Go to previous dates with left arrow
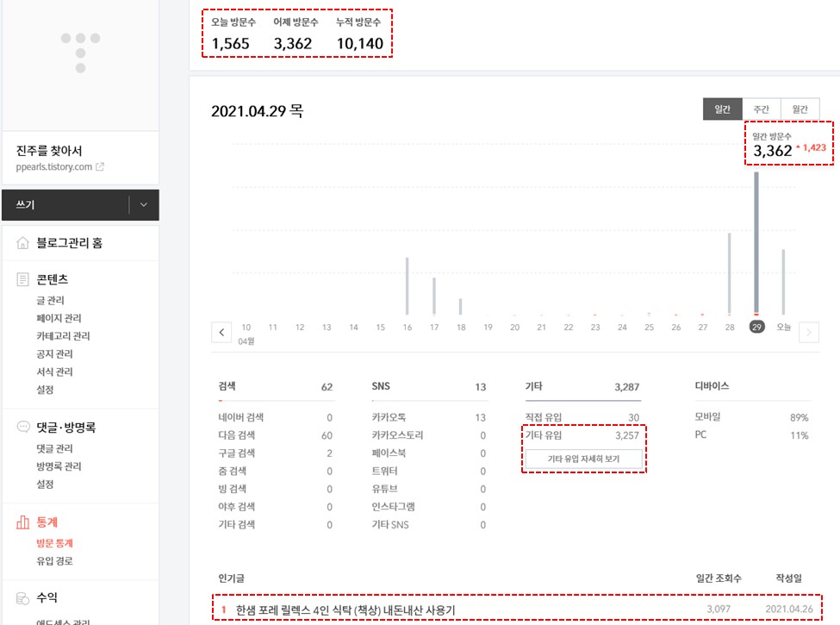Image resolution: width=840 pixels, height=625 pixels. [x=221, y=333]
